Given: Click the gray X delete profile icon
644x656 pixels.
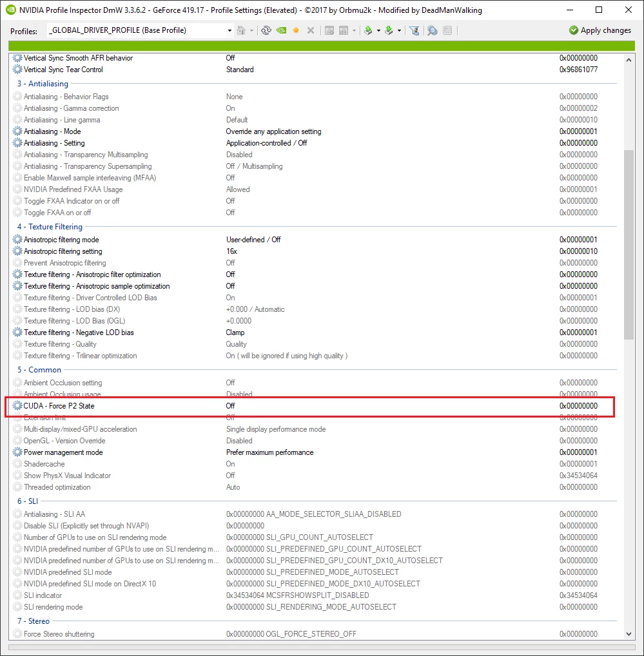Looking at the screenshot, I should click(x=311, y=30).
